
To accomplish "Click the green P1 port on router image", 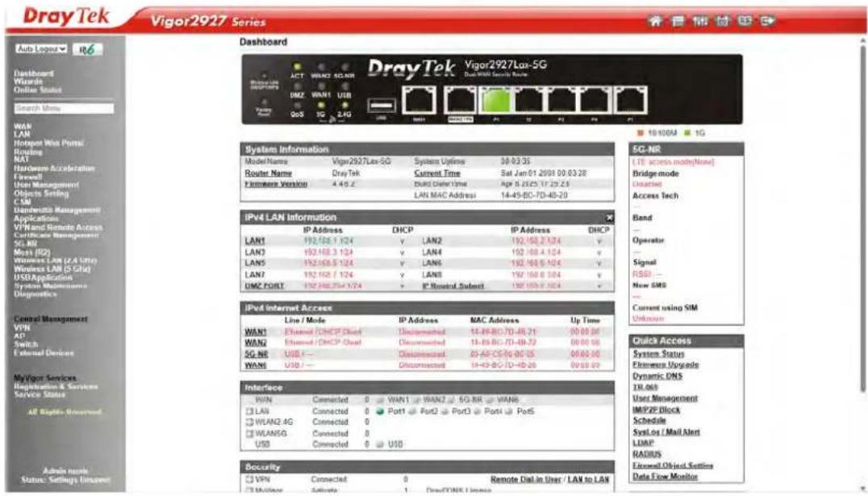I will click(x=497, y=101).
